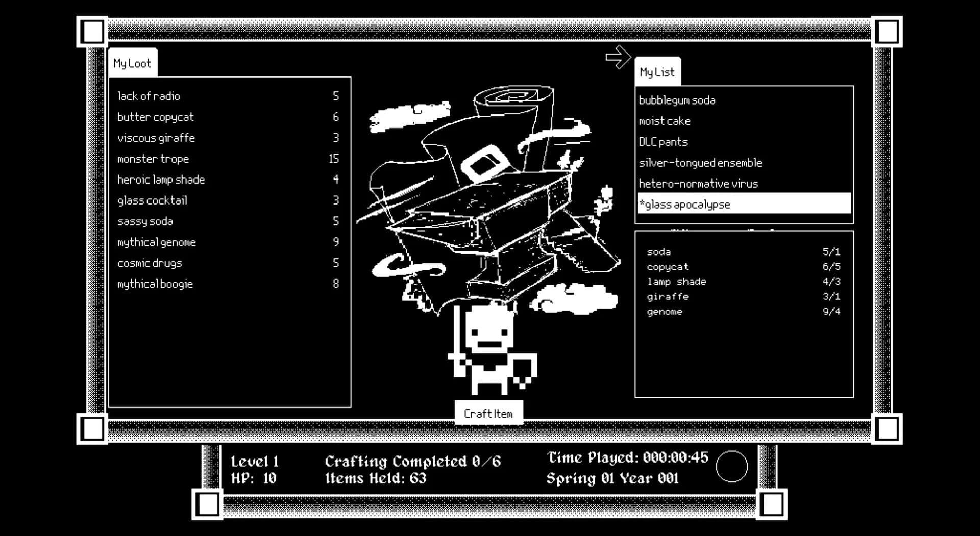
Task: Click the scroll drawing above the anvil
Action: click(510, 97)
